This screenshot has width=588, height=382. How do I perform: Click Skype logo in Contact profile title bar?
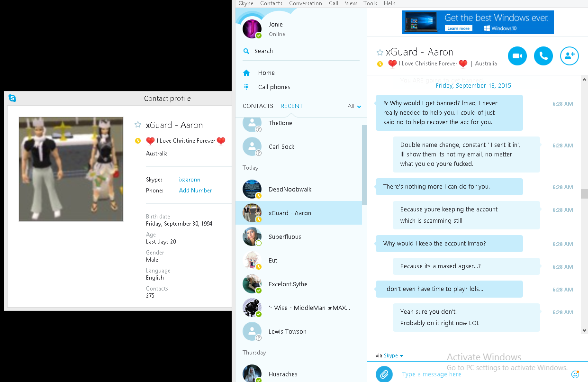[12, 98]
